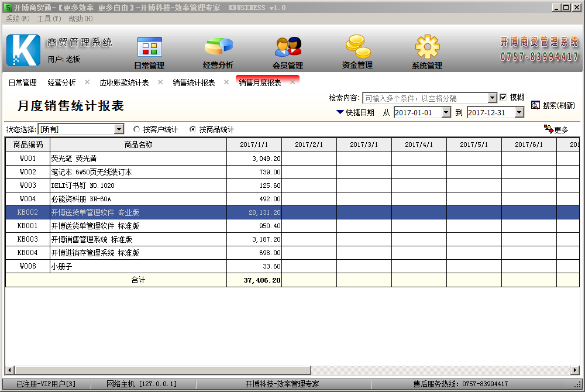Open the 会员管理 people icon
This screenshot has height=392, width=585.
click(288, 48)
